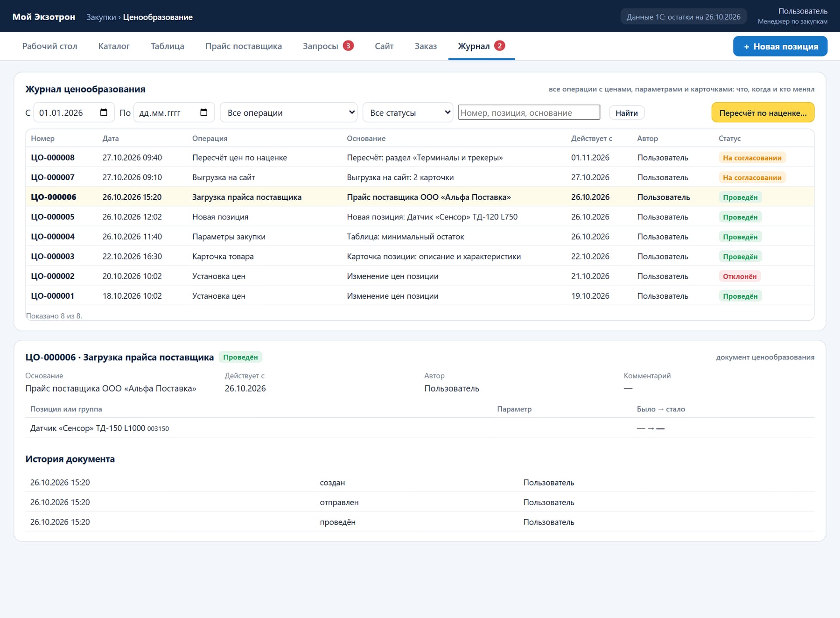This screenshot has height=618, width=840.
Task: Click "Пересчёт: раздел «Терминалы и трекеры»" cell
Action: pyautogui.click(x=425, y=158)
